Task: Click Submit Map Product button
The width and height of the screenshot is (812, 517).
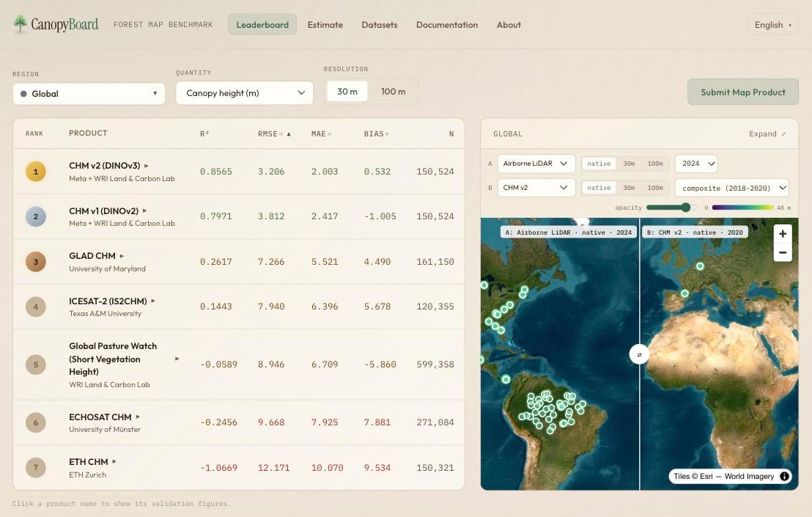Action: 742,92
